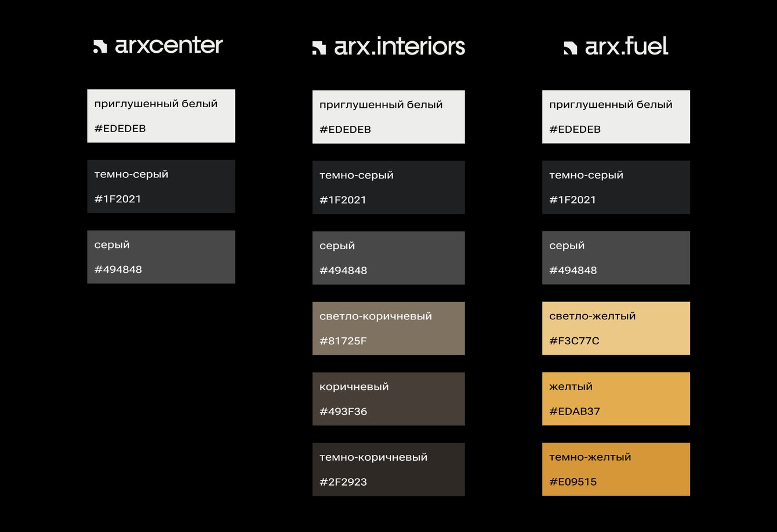
Task: Click the arx.fuel dark gray #1F2021 swatch
Action: click(616, 187)
